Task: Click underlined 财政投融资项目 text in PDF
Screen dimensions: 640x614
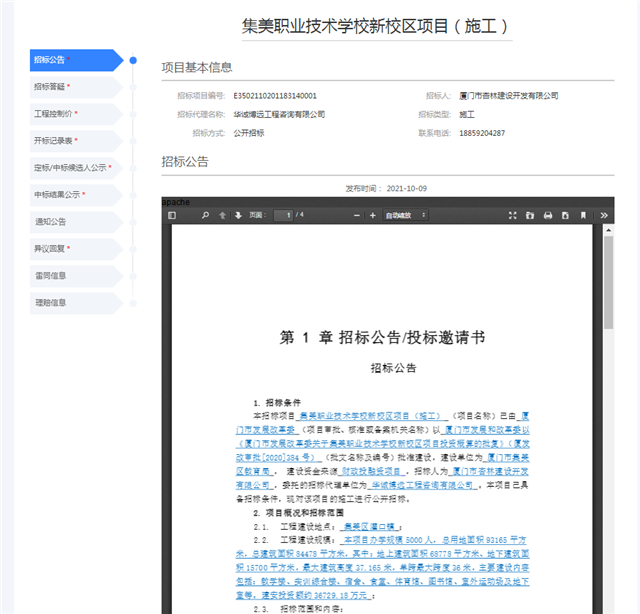Action: (371, 472)
